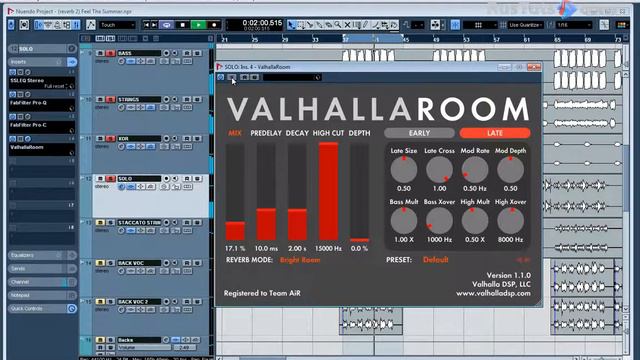This screenshot has height=360, width=640.
Task: Open the Touch automation mode dropdown
Action: pyautogui.click(x=118, y=25)
